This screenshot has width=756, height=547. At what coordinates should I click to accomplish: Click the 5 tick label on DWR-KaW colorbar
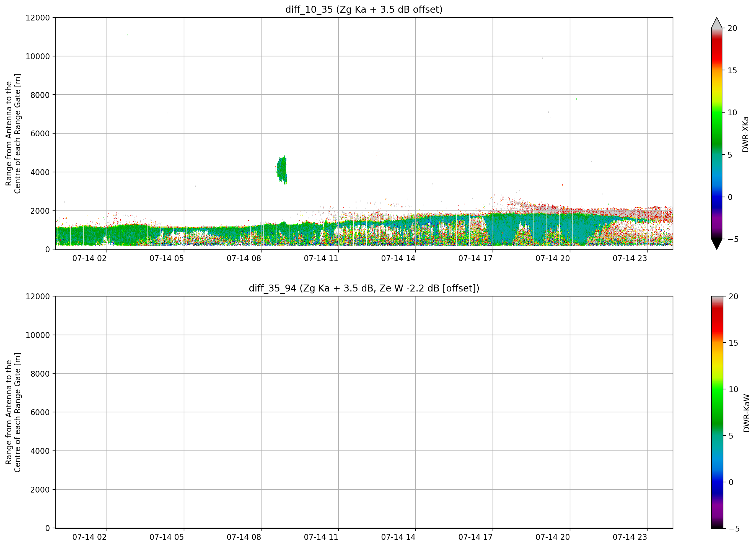coord(731,436)
